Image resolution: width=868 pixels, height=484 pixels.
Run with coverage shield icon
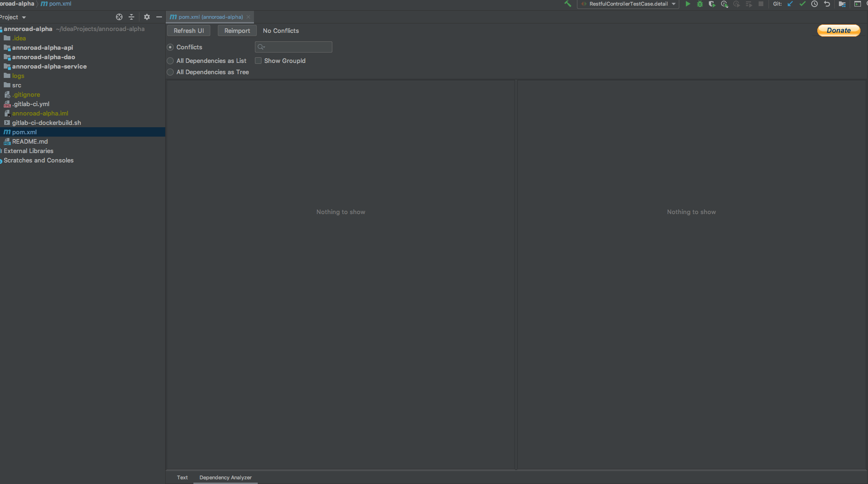[x=712, y=4]
